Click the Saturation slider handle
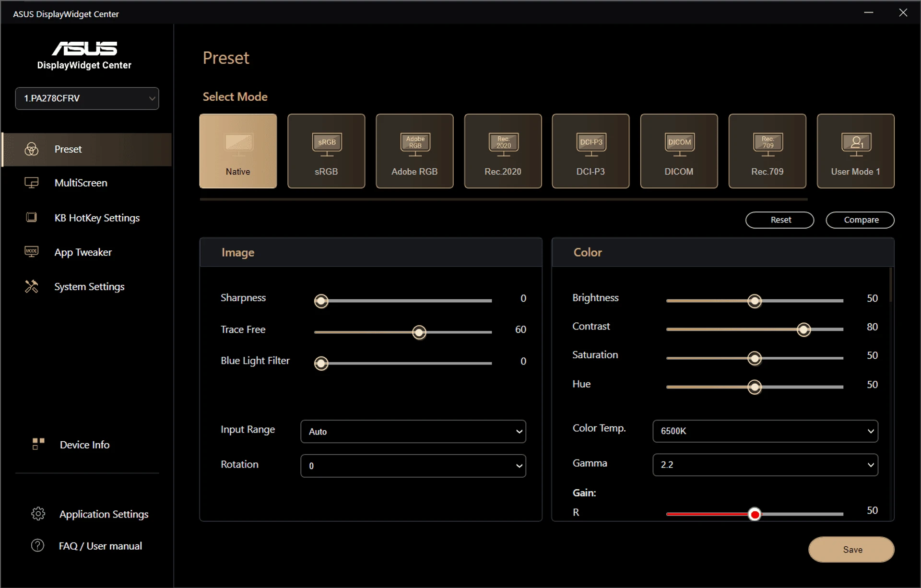The image size is (921, 588). pyautogui.click(x=755, y=358)
